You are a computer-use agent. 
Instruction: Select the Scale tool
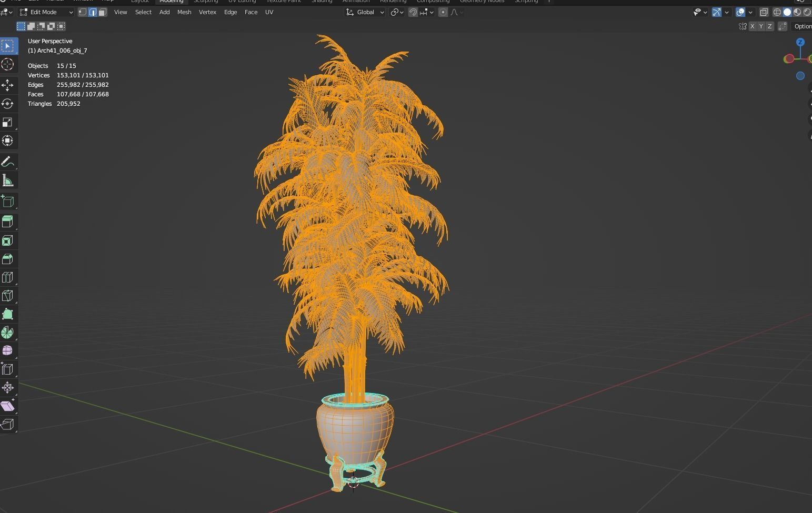(8, 122)
